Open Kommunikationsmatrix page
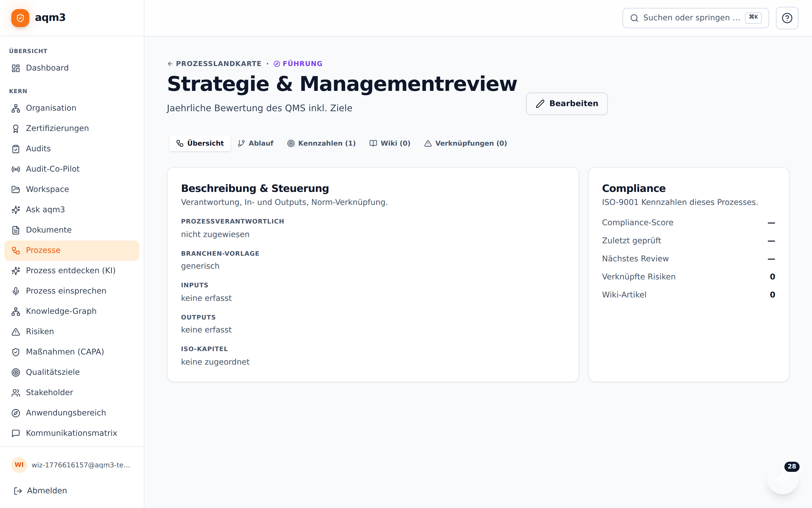 click(72, 433)
